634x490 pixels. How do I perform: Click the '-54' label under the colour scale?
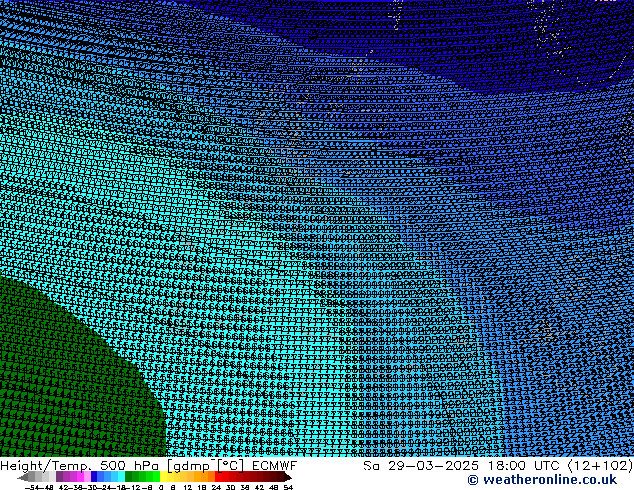(32, 487)
